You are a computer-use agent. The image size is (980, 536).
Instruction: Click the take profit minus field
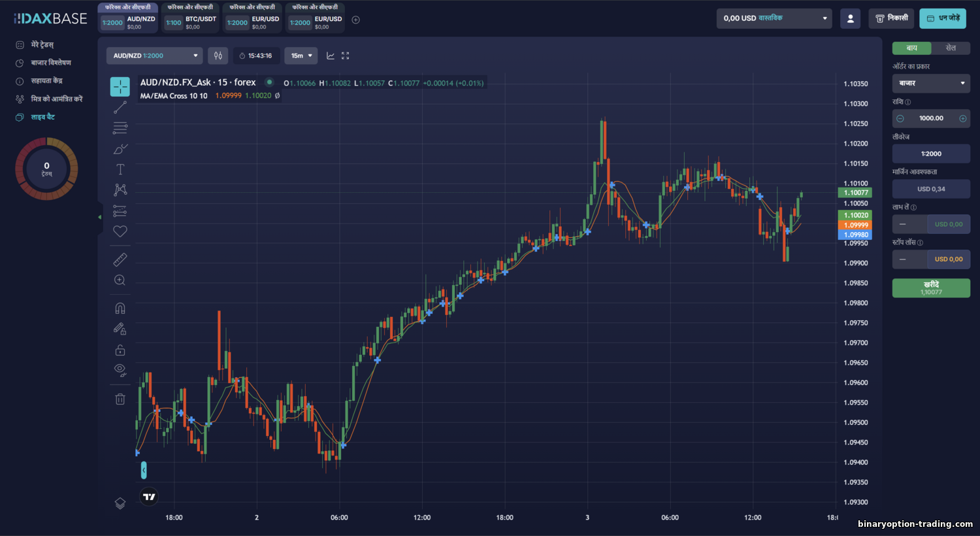click(909, 224)
